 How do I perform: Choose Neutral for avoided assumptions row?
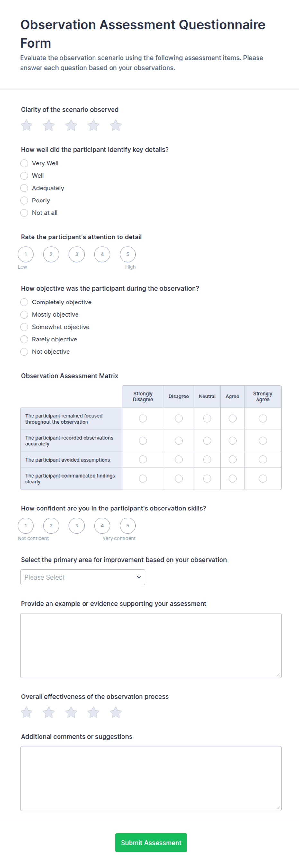pyautogui.click(x=207, y=460)
